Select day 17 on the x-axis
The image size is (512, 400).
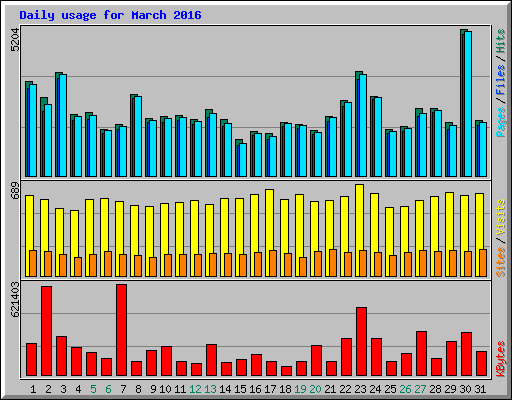click(270, 389)
